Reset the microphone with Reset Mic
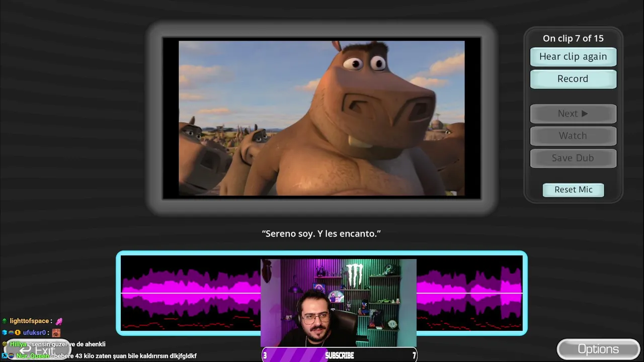The width and height of the screenshot is (644, 362). [574, 190]
